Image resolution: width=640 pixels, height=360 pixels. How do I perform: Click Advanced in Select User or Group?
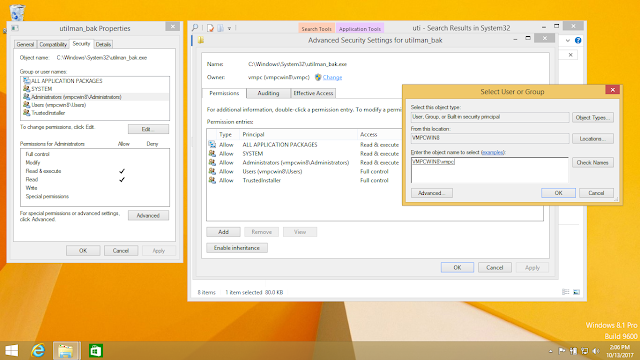click(x=431, y=193)
